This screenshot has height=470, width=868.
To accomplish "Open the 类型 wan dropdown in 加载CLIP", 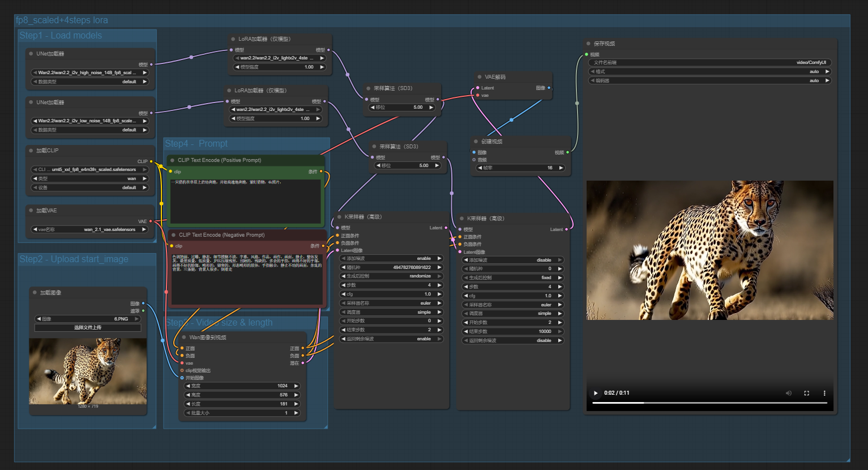I will [x=90, y=178].
